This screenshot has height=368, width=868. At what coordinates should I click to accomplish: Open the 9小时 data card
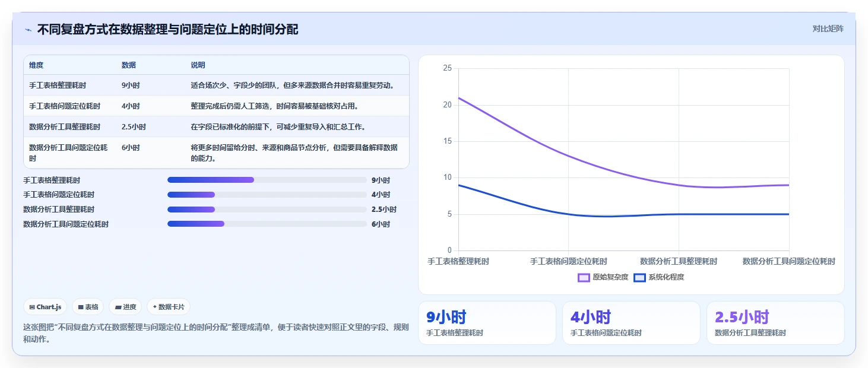(x=487, y=323)
